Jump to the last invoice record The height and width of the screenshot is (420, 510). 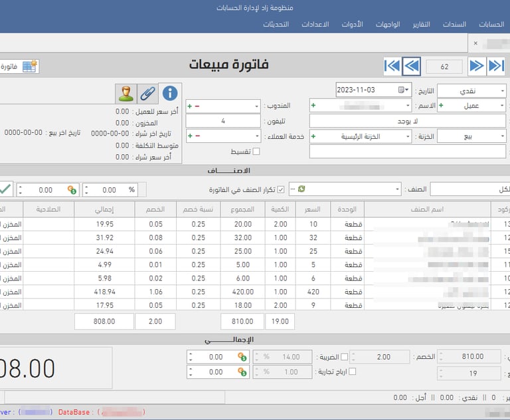[496, 66]
